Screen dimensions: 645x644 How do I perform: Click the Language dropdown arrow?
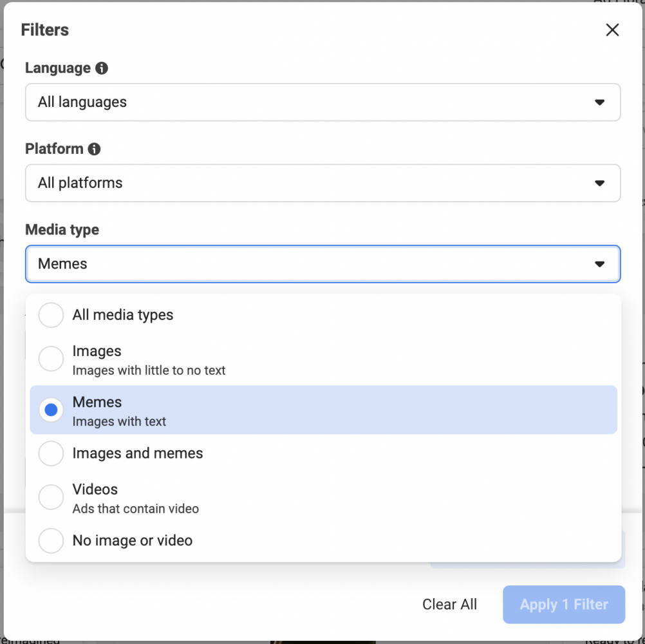click(x=599, y=102)
